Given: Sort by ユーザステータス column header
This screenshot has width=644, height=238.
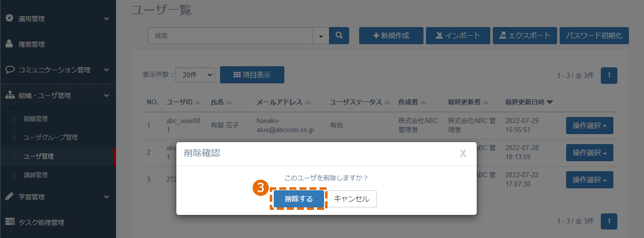Looking at the screenshot, I should click(x=360, y=102).
